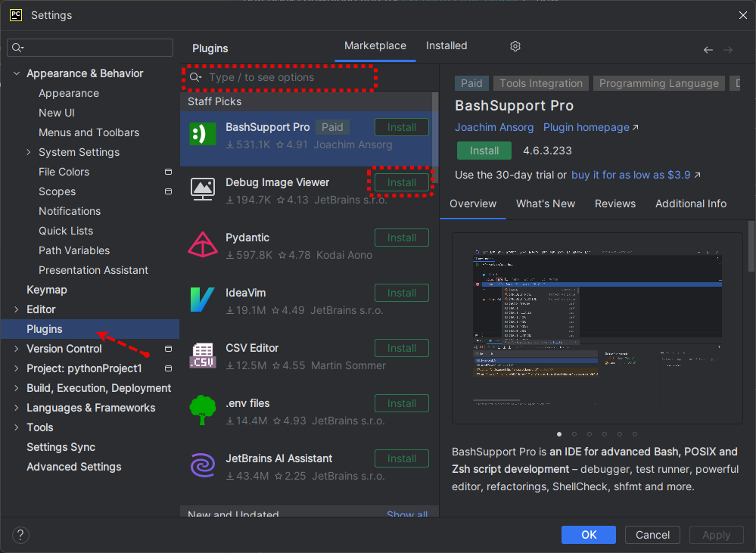Click the project-level marker beside Version Control
This screenshot has height=553, width=756.
tap(168, 349)
